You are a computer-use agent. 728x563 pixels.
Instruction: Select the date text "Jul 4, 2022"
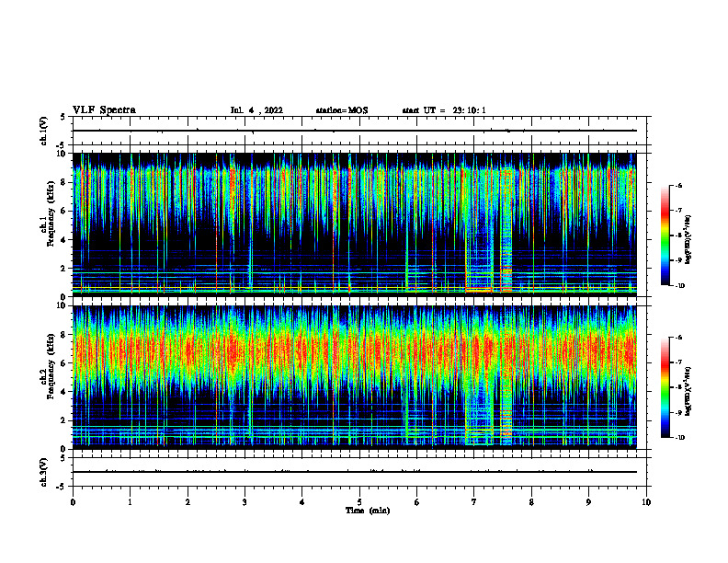coord(256,110)
